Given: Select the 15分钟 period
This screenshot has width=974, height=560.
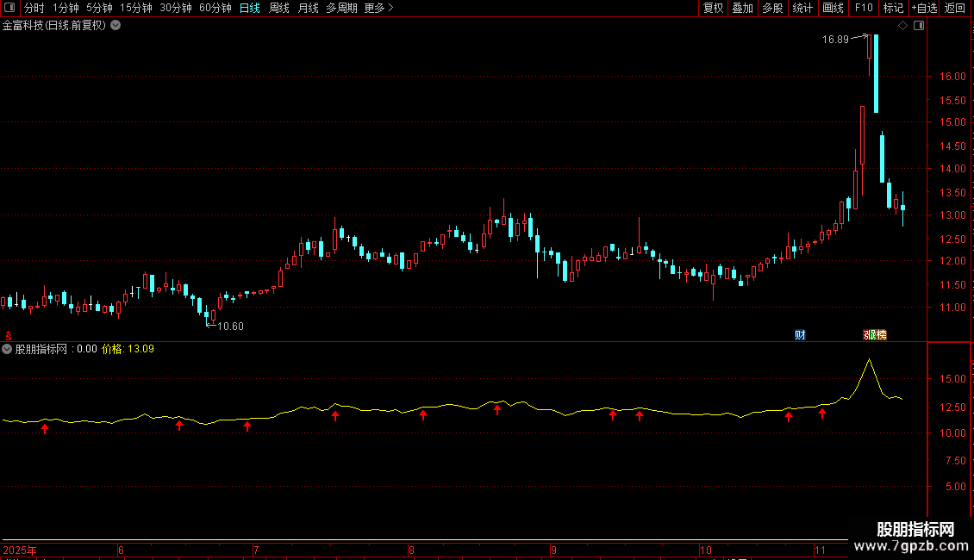Looking at the screenshot, I should coord(136,8).
